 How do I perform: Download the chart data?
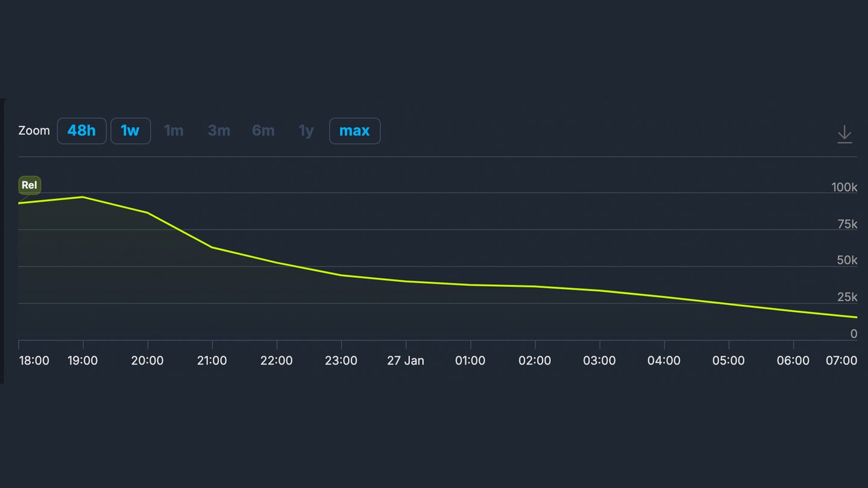coord(844,134)
